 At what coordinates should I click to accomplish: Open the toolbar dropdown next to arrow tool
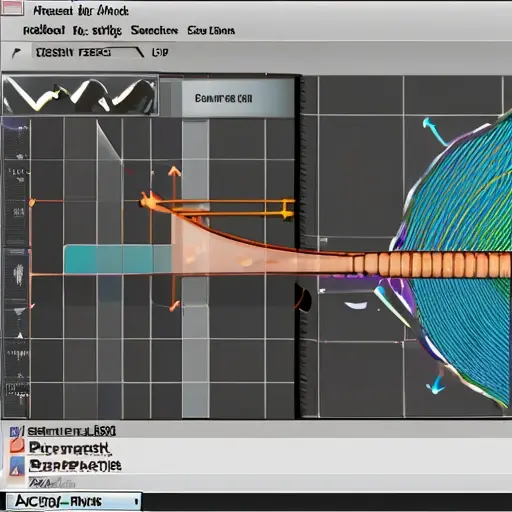click(88, 53)
